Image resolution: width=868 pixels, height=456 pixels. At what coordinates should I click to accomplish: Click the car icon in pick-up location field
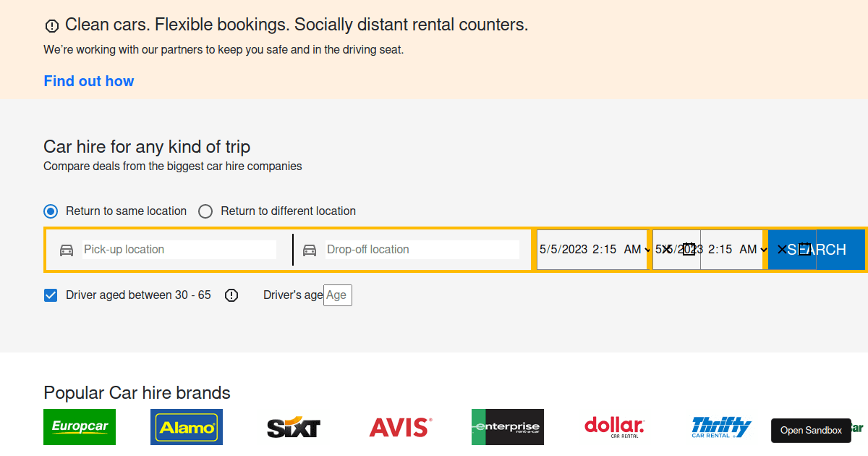point(66,250)
